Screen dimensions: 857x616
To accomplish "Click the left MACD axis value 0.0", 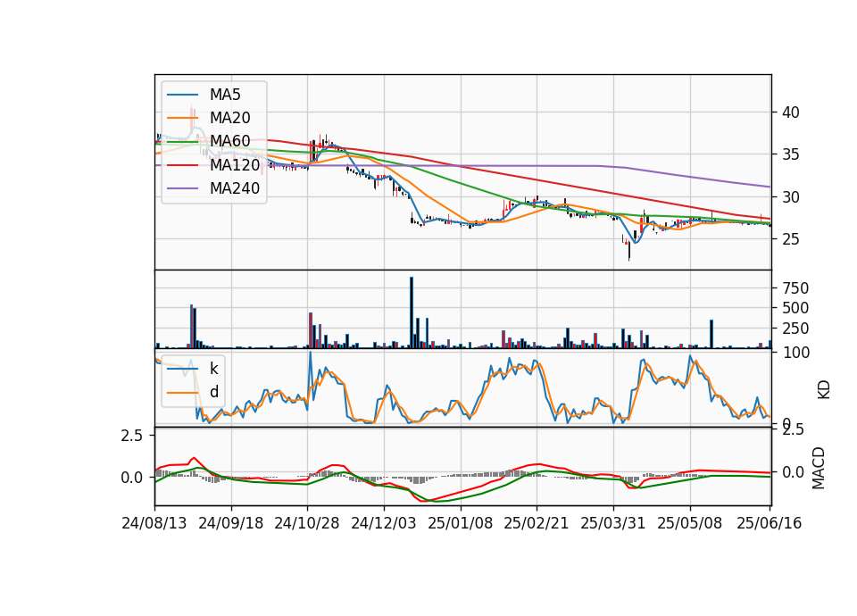I will (x=132, y=478).
